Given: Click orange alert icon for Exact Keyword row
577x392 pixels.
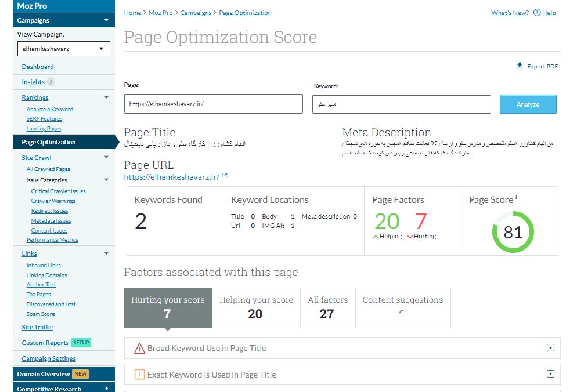Looking at the screenshot, I should pyautogui.click(x=139, y=375).
